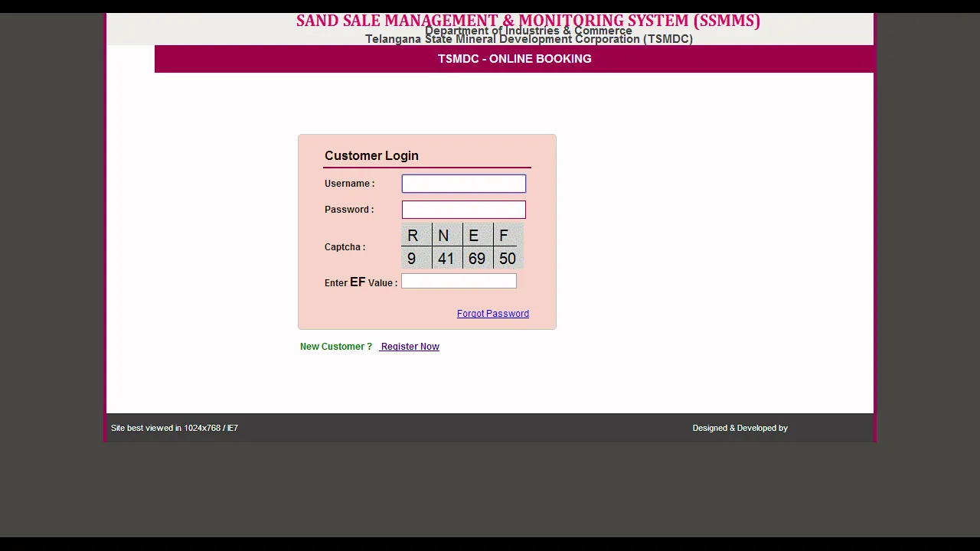Click captcha value 41
This screenshot has height=551, width=980.
tap(446, 259)
